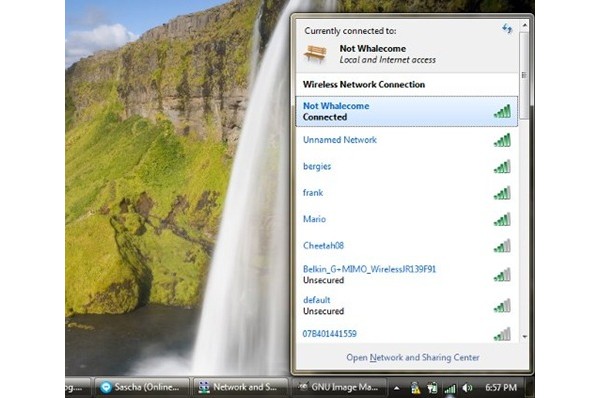Viewport: 600px width, 398px height.
Task: Click the volume speaker tray icon
Action: [467, 388]
